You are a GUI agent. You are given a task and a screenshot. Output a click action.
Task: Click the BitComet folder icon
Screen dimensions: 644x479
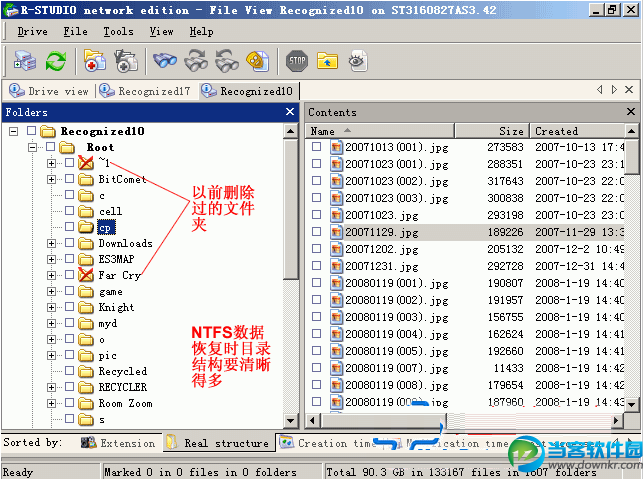[86, 179]
